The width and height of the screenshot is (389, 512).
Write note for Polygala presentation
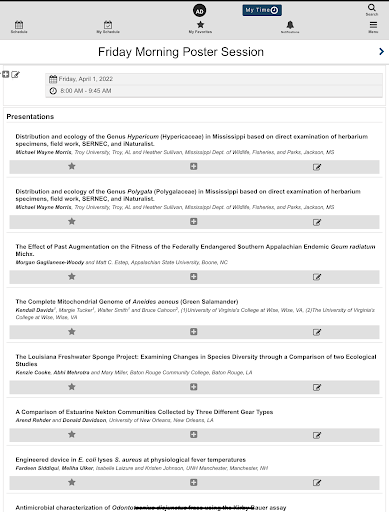(317, 222)
